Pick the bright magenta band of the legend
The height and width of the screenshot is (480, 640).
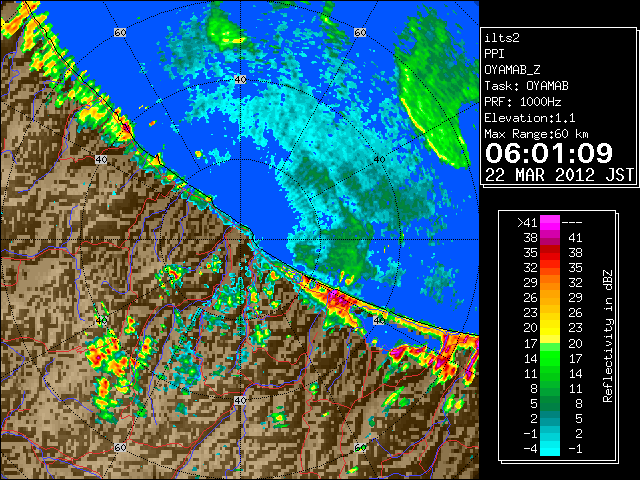point(550,223)
